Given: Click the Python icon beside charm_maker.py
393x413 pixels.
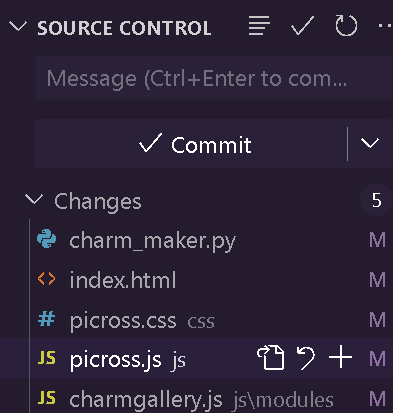Looking at the screenshot, I should (47, 239).
